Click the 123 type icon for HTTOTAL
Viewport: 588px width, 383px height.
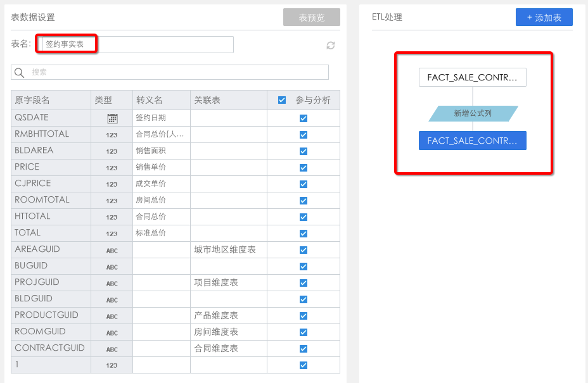tap(112, 217)
